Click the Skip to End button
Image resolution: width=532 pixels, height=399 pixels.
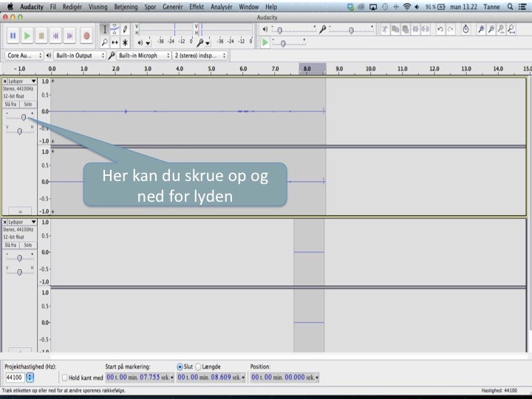pyautogui.click(x=71, y=35)
